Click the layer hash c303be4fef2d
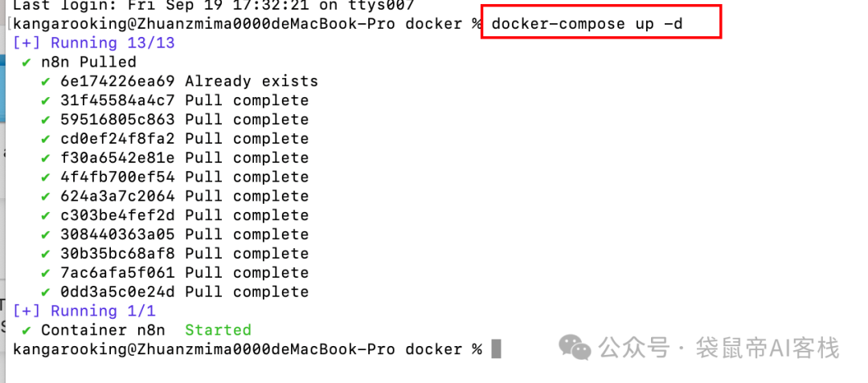 (117, 215)
